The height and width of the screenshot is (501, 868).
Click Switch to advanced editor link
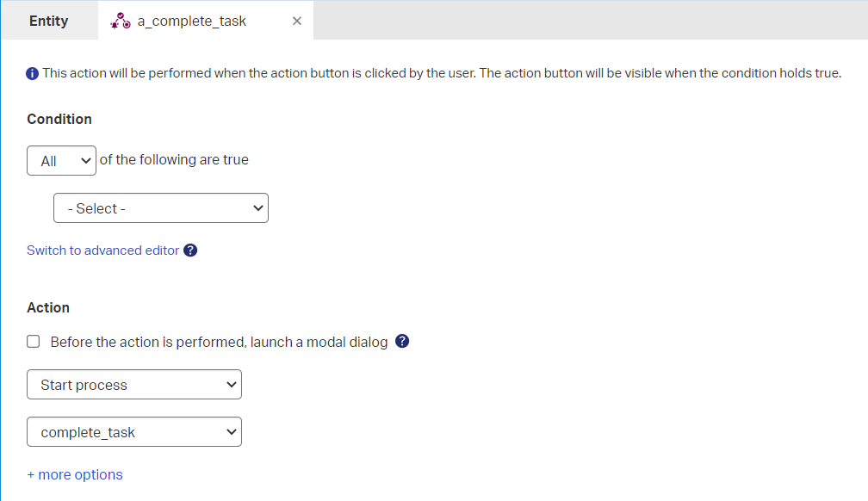click(x=103, y=251)
